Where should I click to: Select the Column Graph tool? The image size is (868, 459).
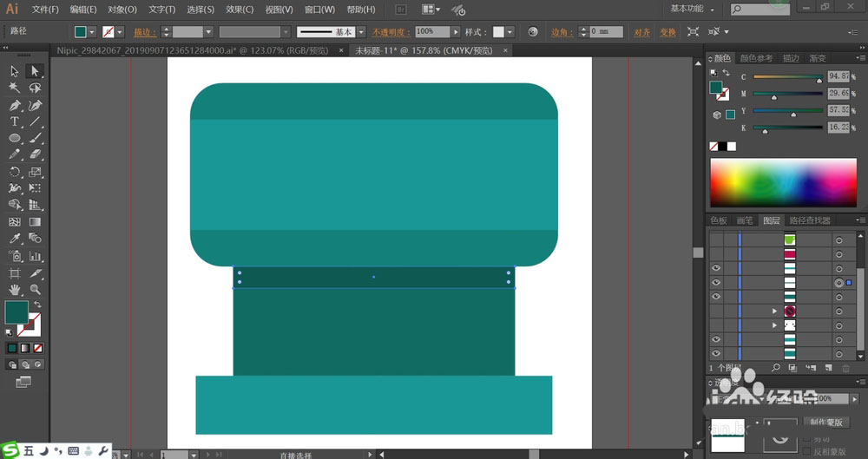(x=35, y=256)
